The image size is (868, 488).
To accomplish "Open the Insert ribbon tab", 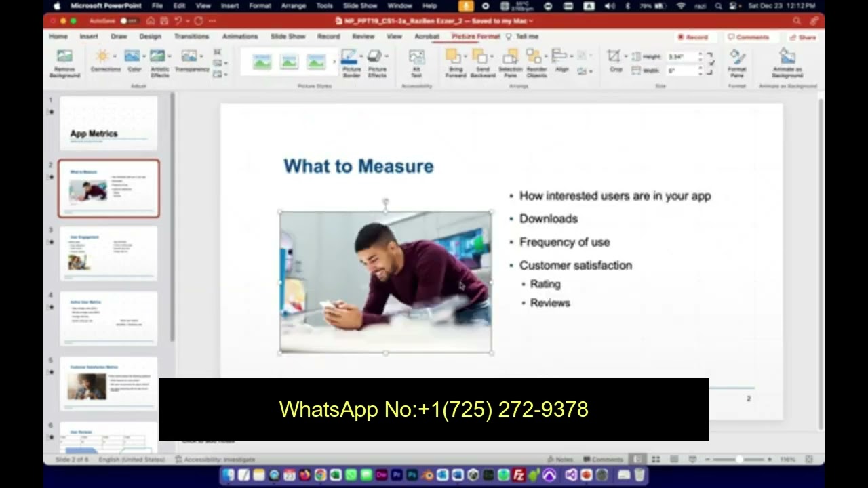I will (x=89, y=37).
